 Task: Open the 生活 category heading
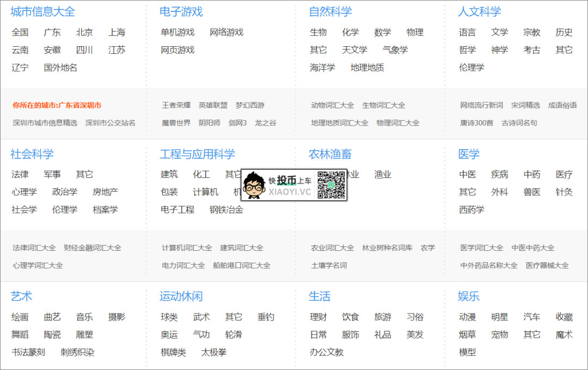coord(320,296)
